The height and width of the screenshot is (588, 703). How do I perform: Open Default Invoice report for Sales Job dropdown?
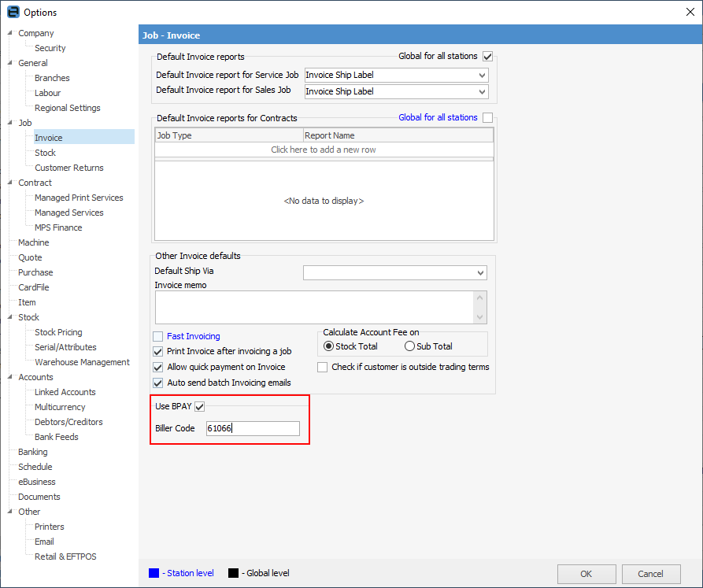click(482, 91)
